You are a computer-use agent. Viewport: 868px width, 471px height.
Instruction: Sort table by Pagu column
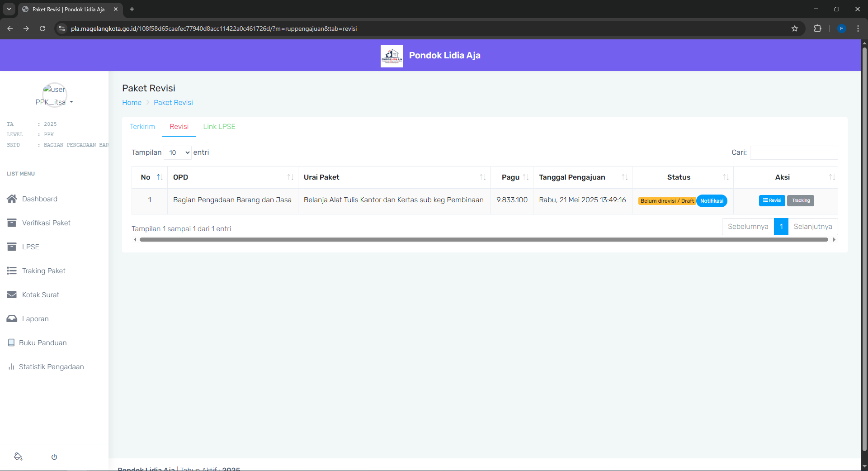coord(511,177)
